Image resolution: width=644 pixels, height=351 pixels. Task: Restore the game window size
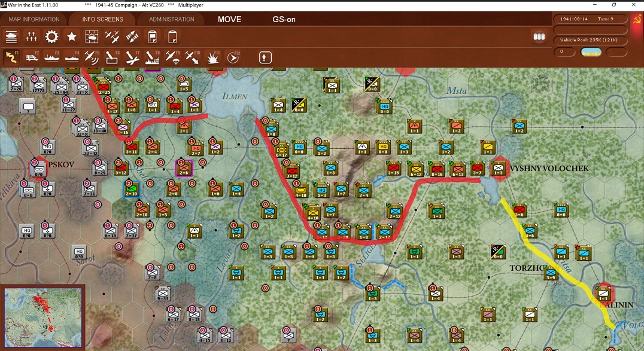coord(614,5)
